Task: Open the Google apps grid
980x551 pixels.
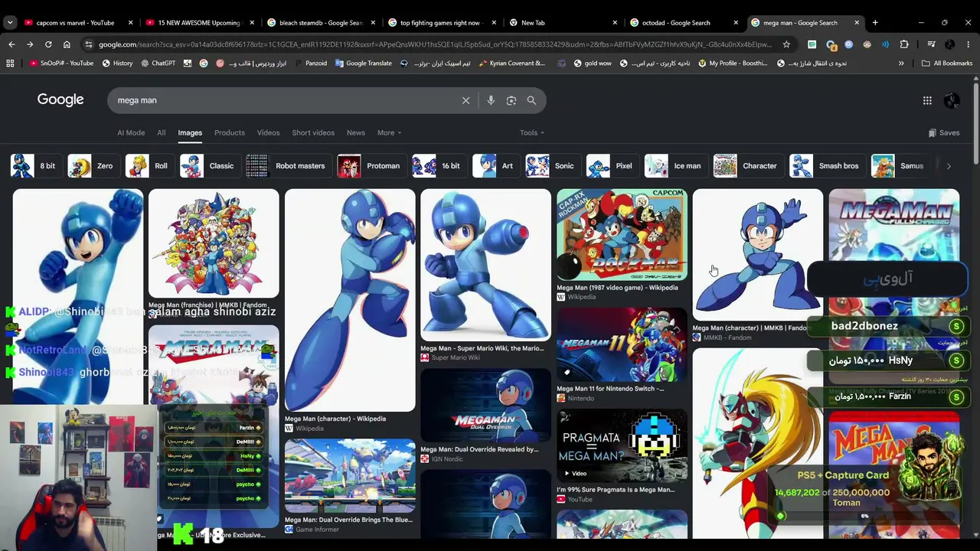Action: [927, 100]
